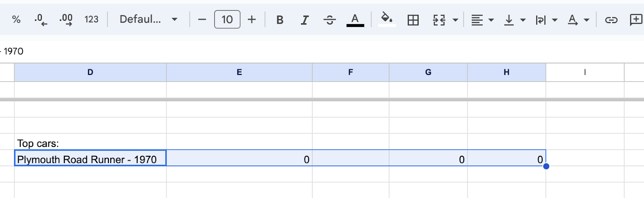644x198 pixels.
Task: Open the Default font dropdown
Action: pos(149,19)
